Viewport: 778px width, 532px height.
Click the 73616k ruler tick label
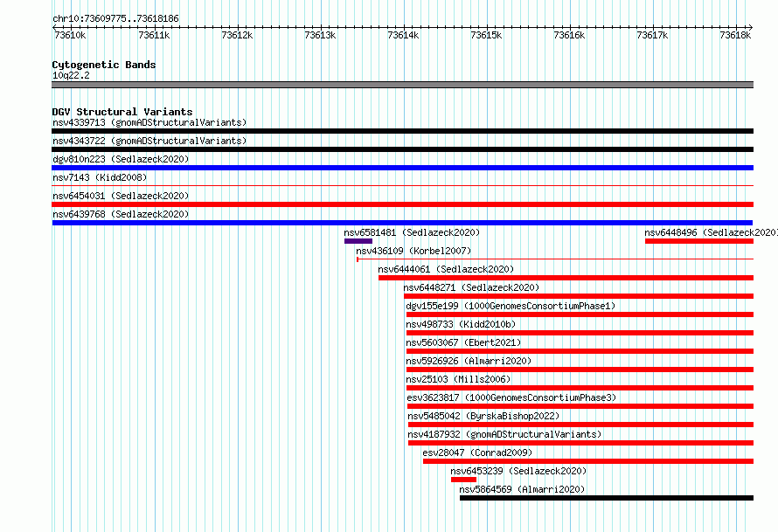(x=569, y=35)
